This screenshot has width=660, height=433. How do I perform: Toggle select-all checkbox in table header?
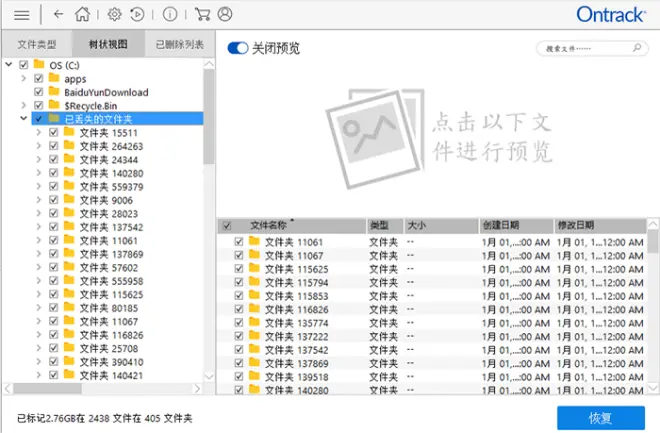(x=227, y=226)
